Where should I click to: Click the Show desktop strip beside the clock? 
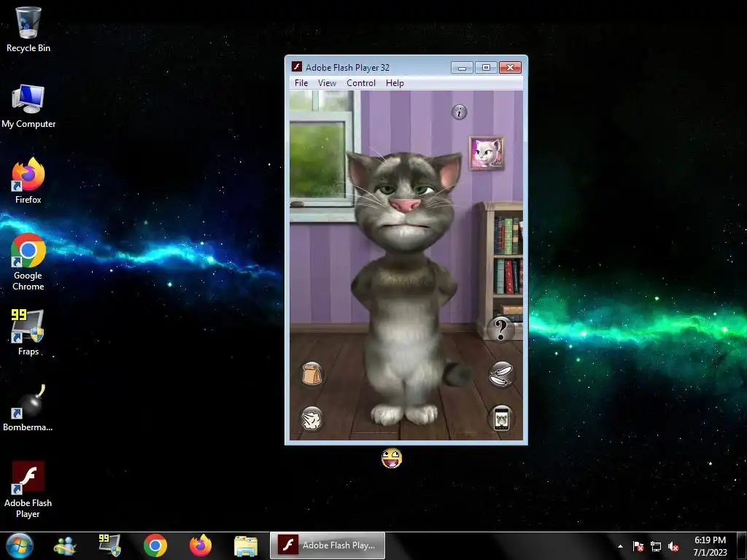[x=742, y=545]
